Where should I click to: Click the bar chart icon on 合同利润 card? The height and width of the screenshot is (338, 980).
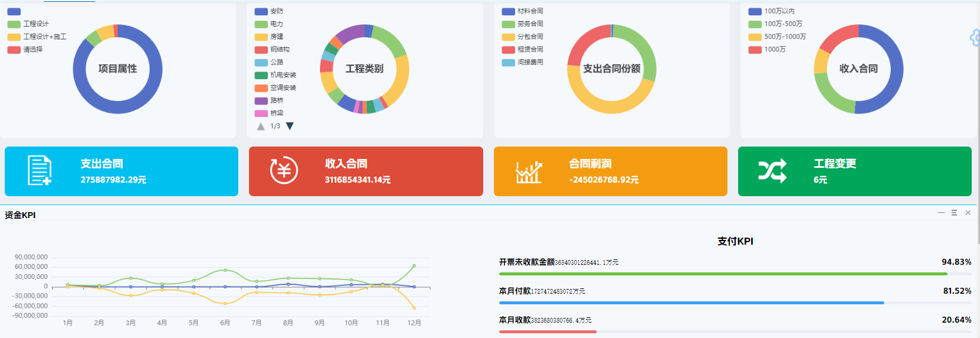528,172
